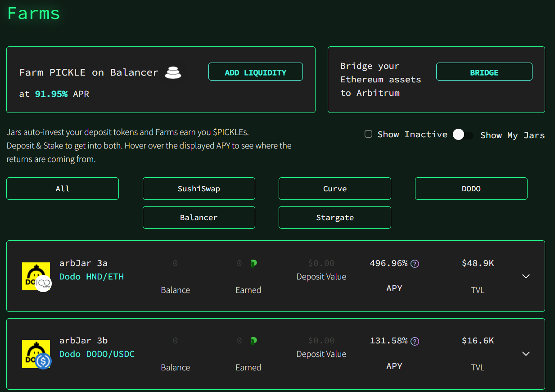
Task: Filter farms by Stargate
Action: click(335, 217)
